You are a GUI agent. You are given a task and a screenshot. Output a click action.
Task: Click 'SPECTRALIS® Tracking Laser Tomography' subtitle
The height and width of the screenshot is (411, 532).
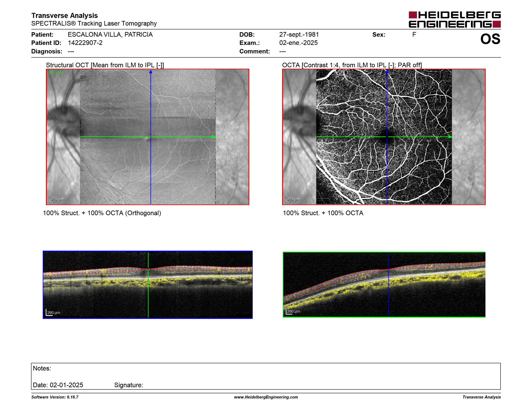(x=94, y=23)
